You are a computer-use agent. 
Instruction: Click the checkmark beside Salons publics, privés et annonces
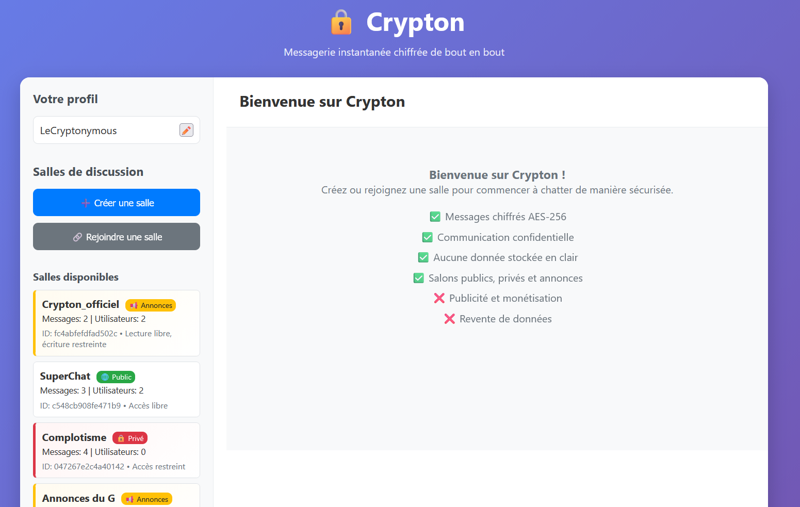coord(418,278)
